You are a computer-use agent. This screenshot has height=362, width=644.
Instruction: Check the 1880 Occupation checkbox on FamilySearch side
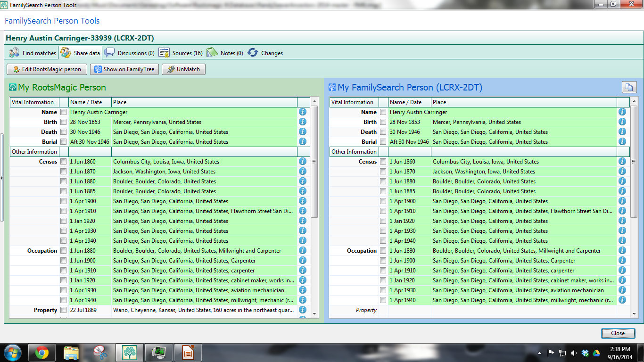click(383, 250)
